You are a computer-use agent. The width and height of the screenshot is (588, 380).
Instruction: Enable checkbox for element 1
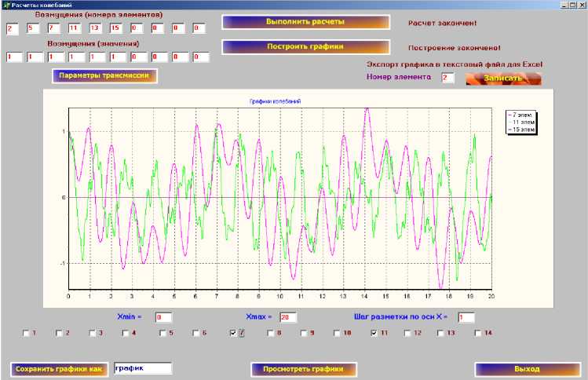pos(26,334)
